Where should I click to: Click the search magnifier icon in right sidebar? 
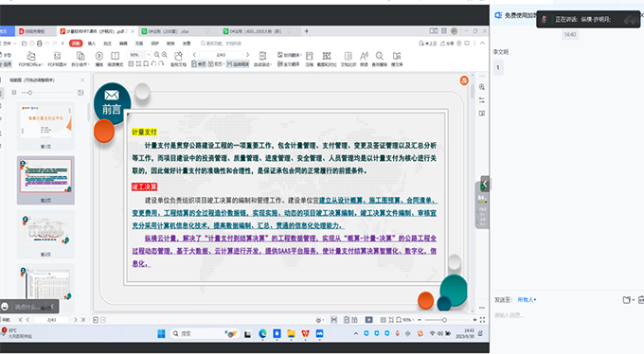click(x=482, y=87)
